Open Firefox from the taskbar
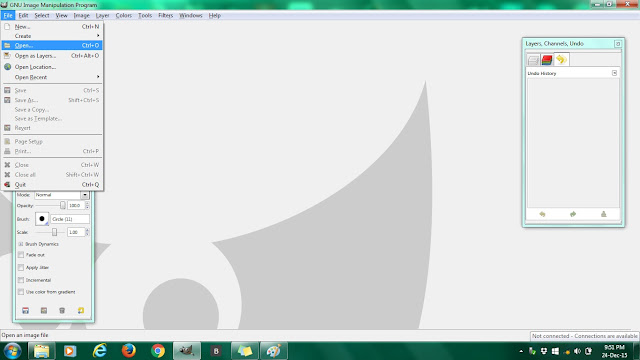This screenshot has height=360, width=640. (129, 351)
